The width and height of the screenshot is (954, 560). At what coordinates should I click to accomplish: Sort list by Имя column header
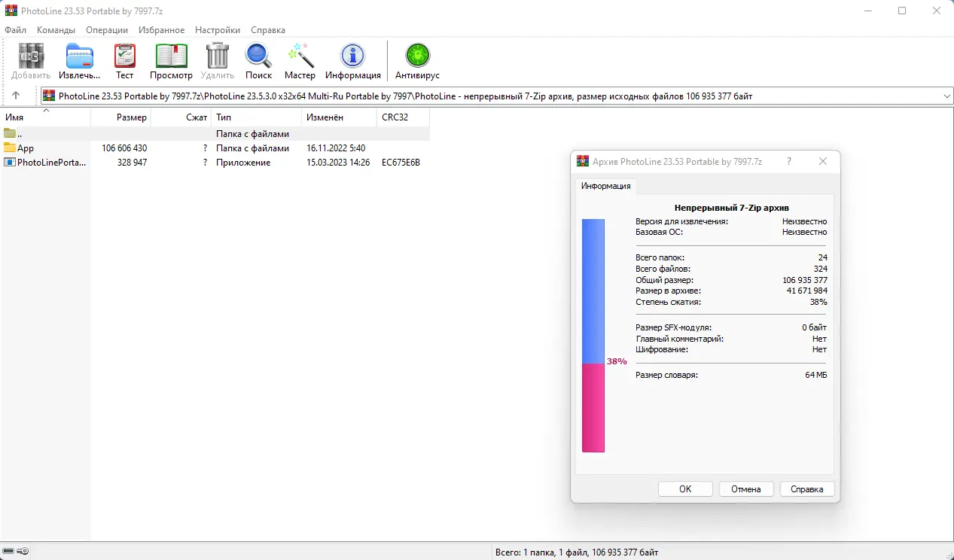pyautogui.click(x=45, y=117)
